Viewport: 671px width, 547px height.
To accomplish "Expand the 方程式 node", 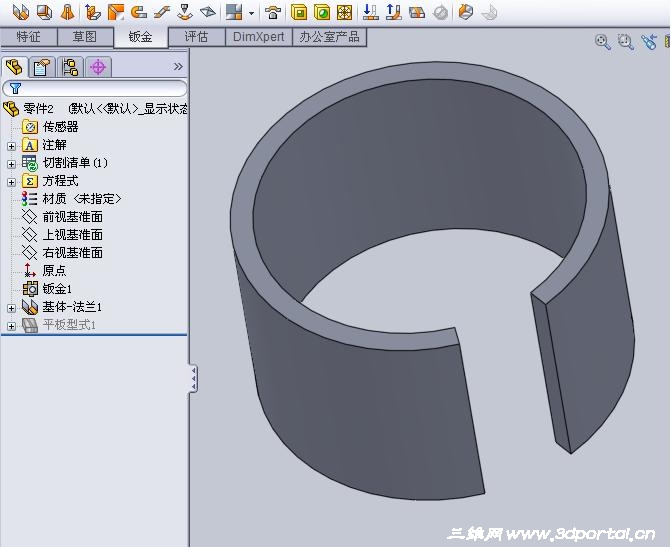I will pos(12,182).
